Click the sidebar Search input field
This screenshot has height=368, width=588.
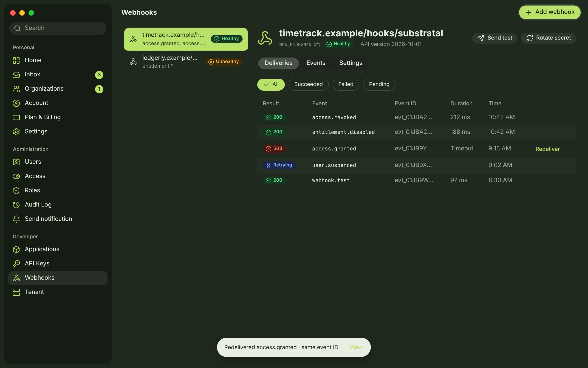[58, 28]
